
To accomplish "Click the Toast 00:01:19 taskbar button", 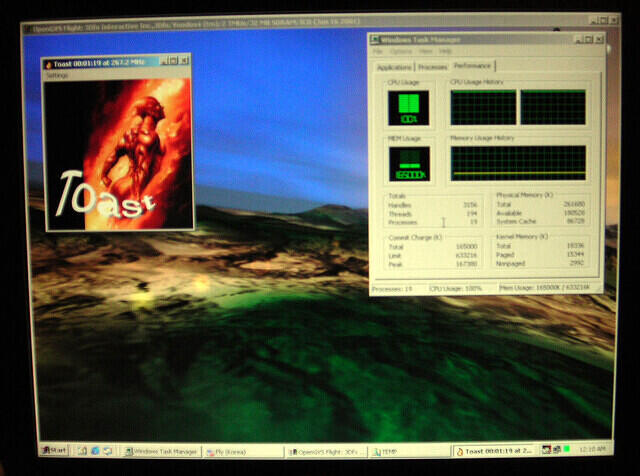I will 494,451.
